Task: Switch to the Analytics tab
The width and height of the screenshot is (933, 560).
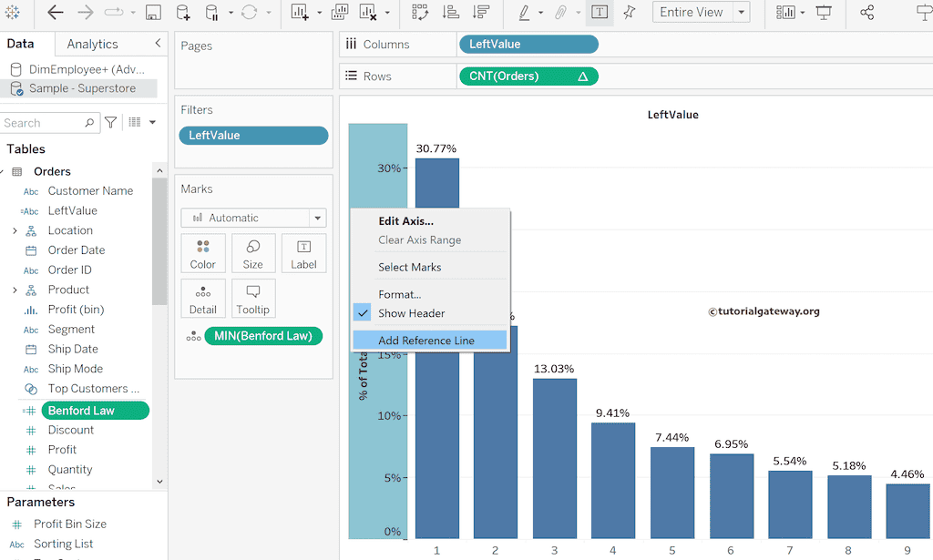Action: tap(94, 43)
